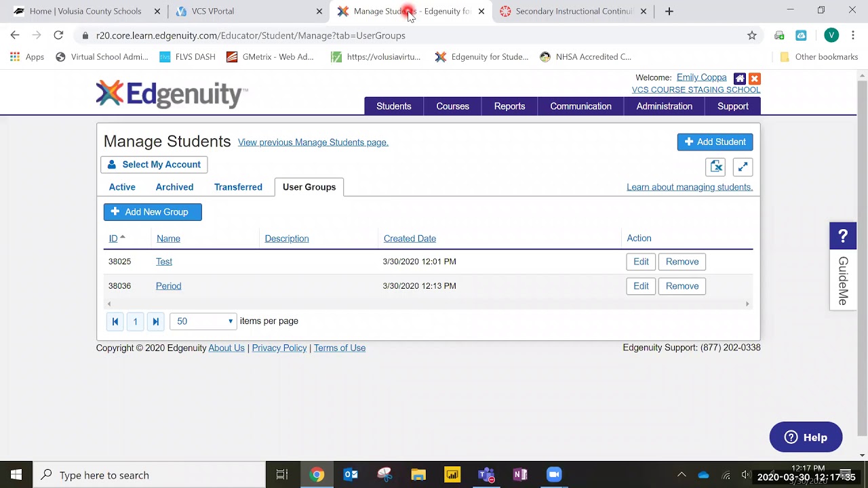Click page number 1 in pager
Image resolution: width=868 pixels, height=488 pixels.
(136, 321)
